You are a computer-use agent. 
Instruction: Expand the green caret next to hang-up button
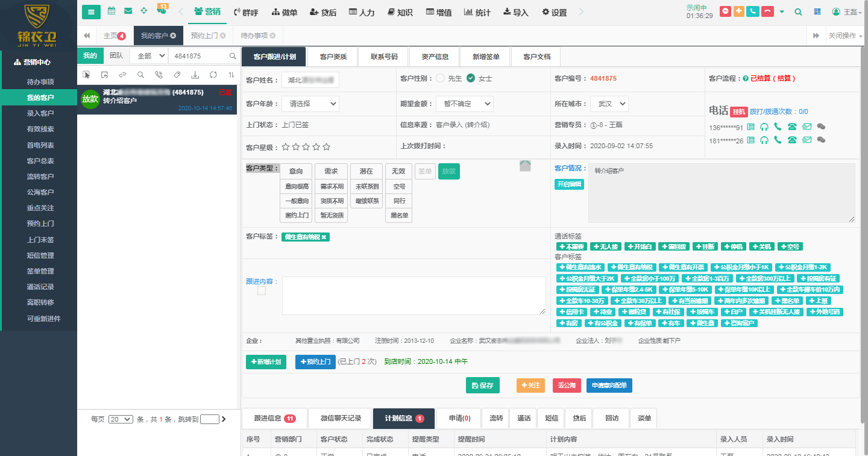tap(782, 12)
